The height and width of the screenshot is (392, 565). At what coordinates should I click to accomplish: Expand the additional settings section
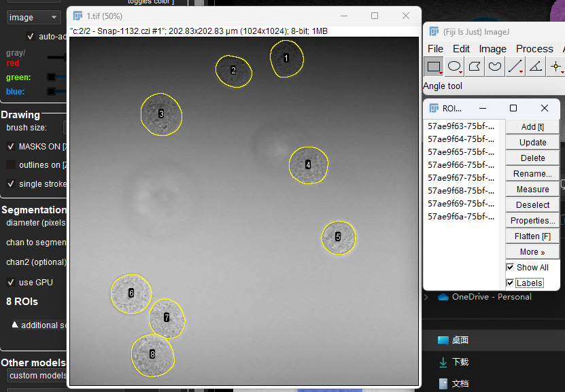click(x=15, y=325)
